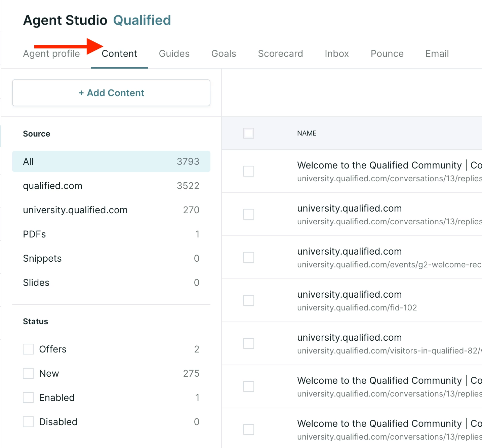Screen dimensions: 482x448
Task: Open the events/g2-welcome-rec URL text
Action: tap(390, 265)
